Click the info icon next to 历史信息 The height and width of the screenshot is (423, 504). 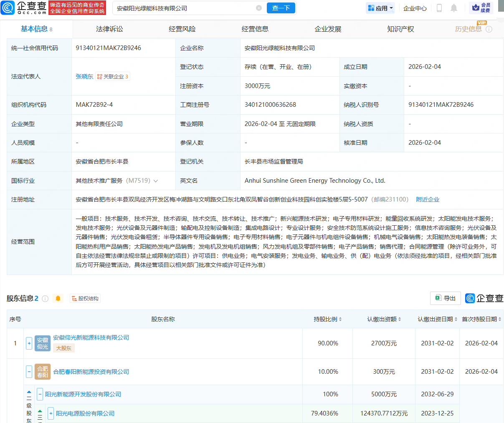(489, 29)
